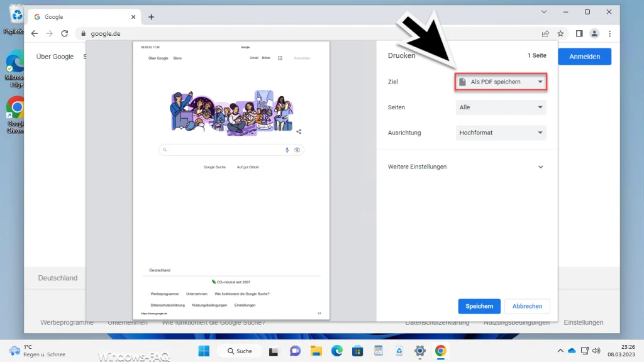Click the lock icon beside google.de
This screenshot has height=362, width=644.
tap(84, 34)
